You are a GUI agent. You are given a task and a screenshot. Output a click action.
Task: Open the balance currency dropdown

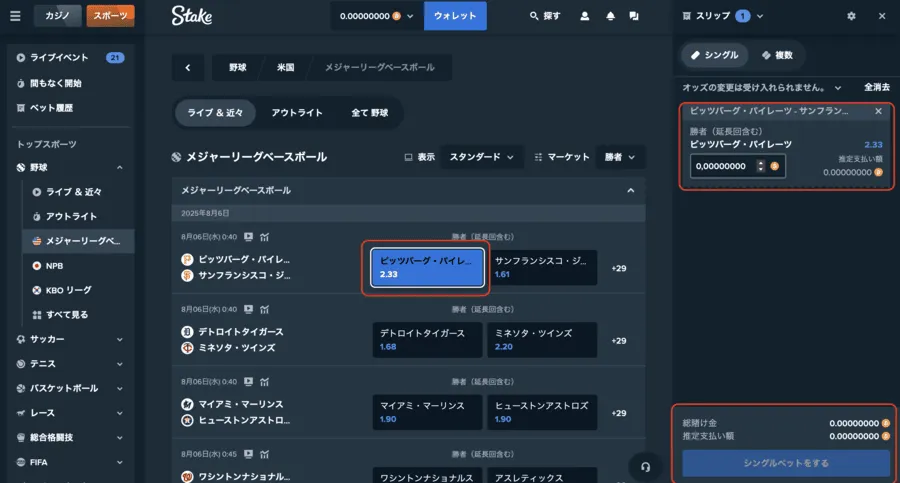[376, 16]
